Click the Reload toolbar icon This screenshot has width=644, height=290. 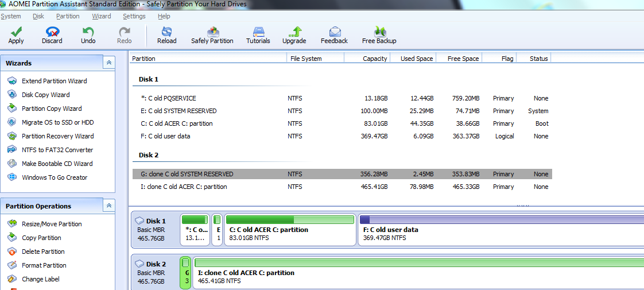pos(167,32)
